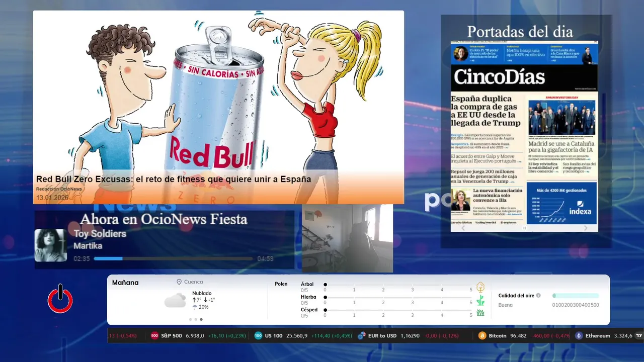
Task: Click the 13.01.2026 article date
Action: tap(52, 198)
